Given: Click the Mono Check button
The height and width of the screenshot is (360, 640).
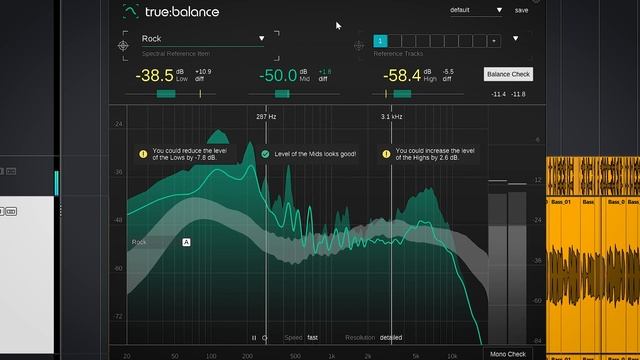Looking at the screenshot, I should (508, 354).
